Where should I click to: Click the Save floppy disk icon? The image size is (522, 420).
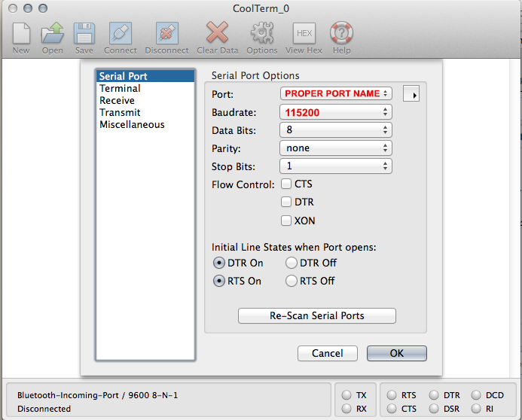pos(84,33)
